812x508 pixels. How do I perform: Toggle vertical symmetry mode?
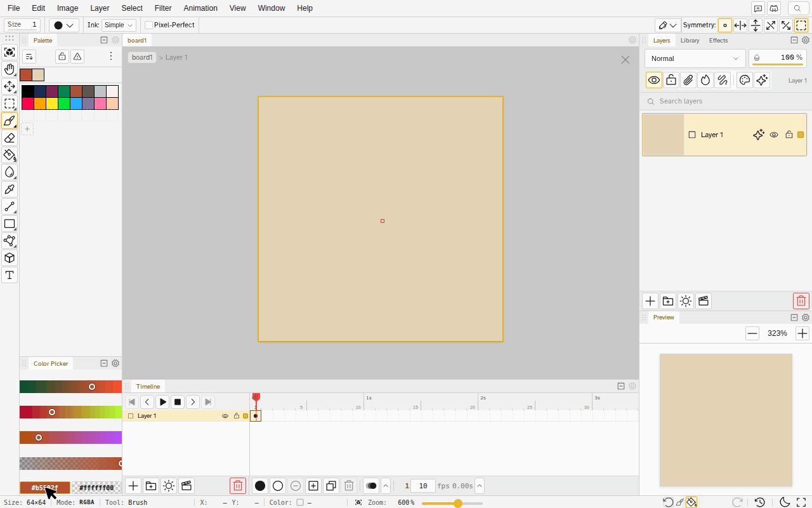(756, 25)
